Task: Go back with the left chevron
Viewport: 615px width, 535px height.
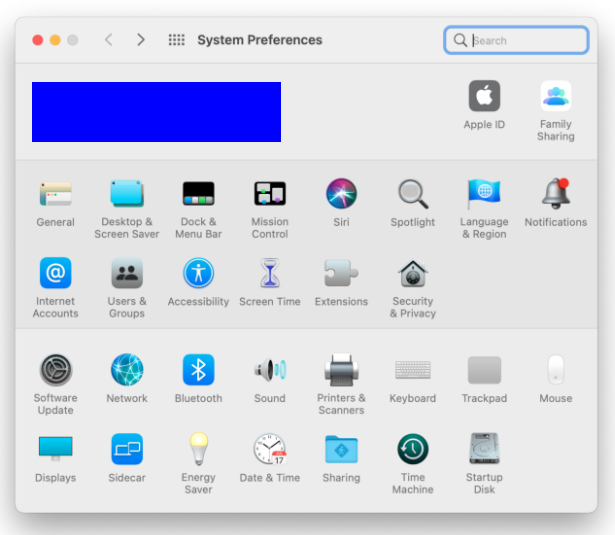Action: click(109, 40)
